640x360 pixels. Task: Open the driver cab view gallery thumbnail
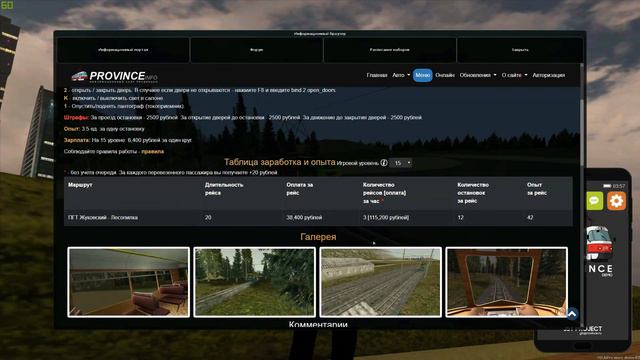pyautogui.click(x=507, y=282)
